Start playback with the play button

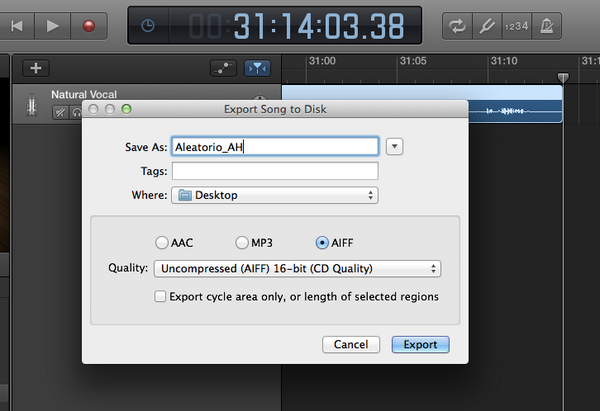tap(52, 26)
